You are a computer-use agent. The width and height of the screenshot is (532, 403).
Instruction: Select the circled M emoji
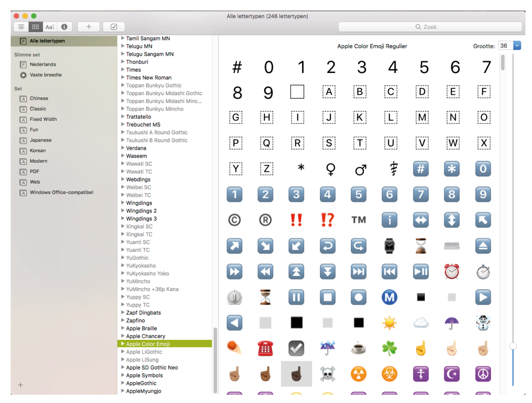click(390, 297)
